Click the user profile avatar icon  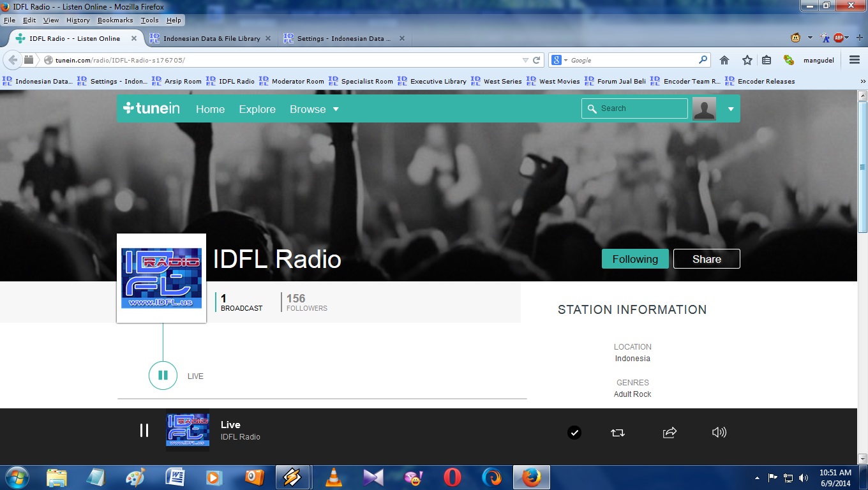pyautogui.click(x=704, y=108)
